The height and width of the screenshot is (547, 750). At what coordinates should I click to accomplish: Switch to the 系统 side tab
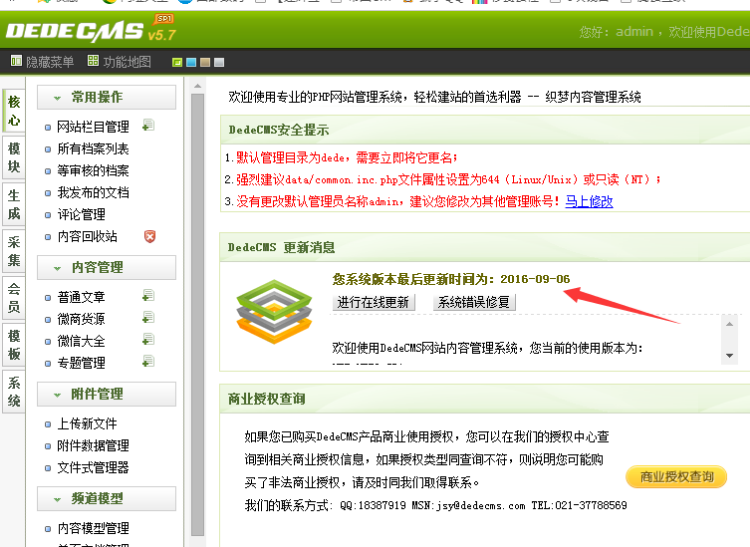14,392
